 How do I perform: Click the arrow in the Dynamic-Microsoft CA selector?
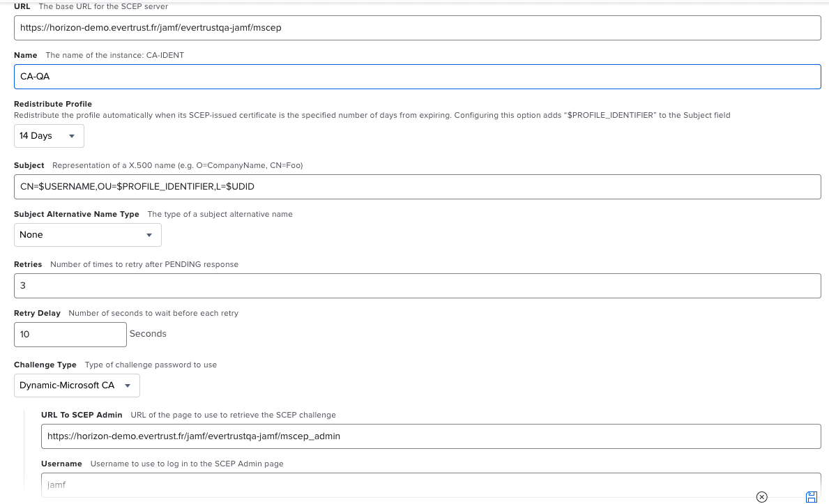point(128,385)
